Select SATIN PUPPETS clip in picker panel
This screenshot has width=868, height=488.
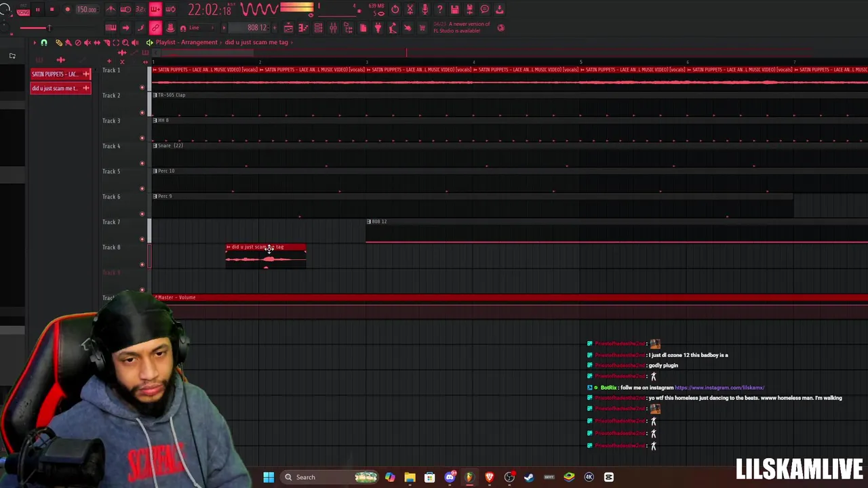point(60,74)
